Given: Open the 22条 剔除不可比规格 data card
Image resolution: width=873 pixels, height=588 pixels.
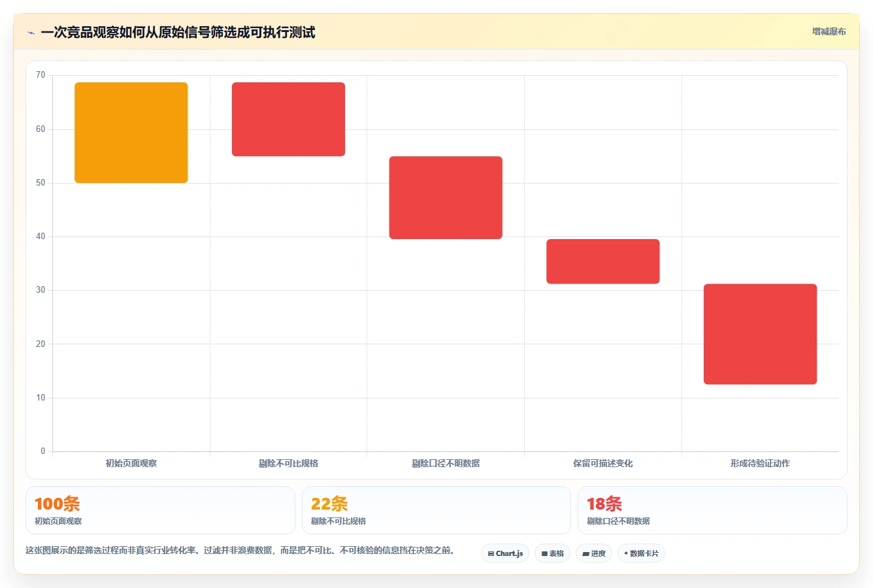Looking at the screenshot, I should [436, 510].
